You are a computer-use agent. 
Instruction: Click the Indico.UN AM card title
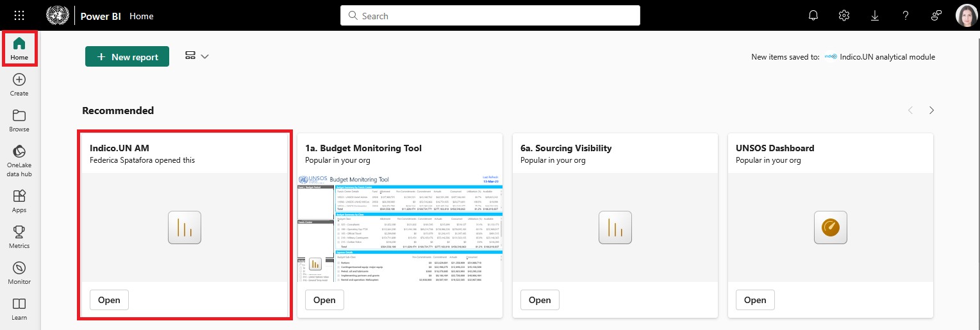point(119,148)
